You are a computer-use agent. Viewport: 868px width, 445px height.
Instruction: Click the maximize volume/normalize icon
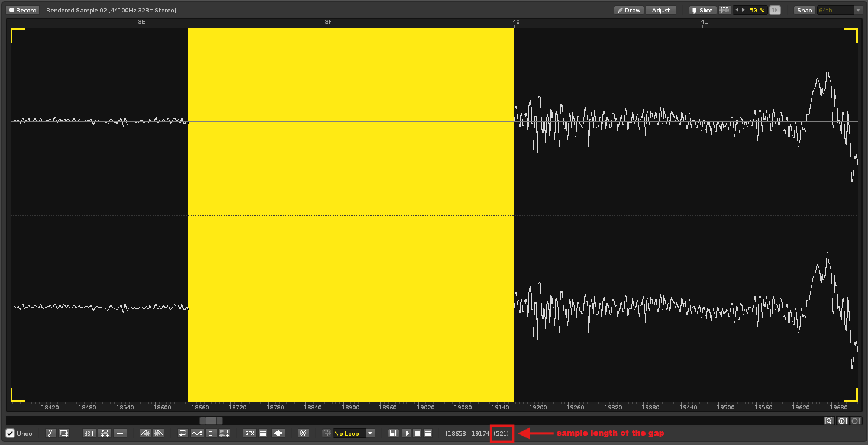coord(105,433)
